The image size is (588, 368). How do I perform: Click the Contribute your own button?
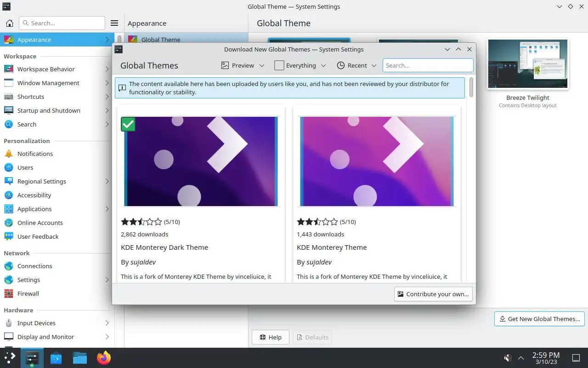click(433, 294)
